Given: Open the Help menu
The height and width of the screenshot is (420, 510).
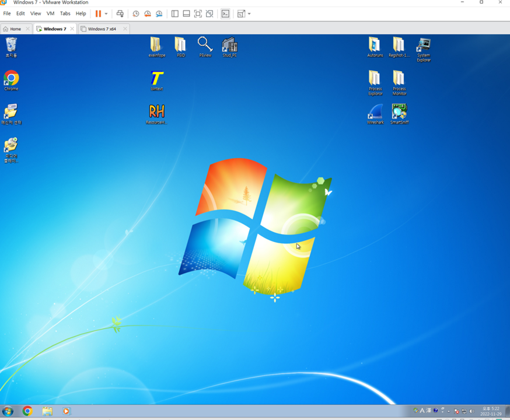Looking at the screenshot, I should tap(81, 13).
